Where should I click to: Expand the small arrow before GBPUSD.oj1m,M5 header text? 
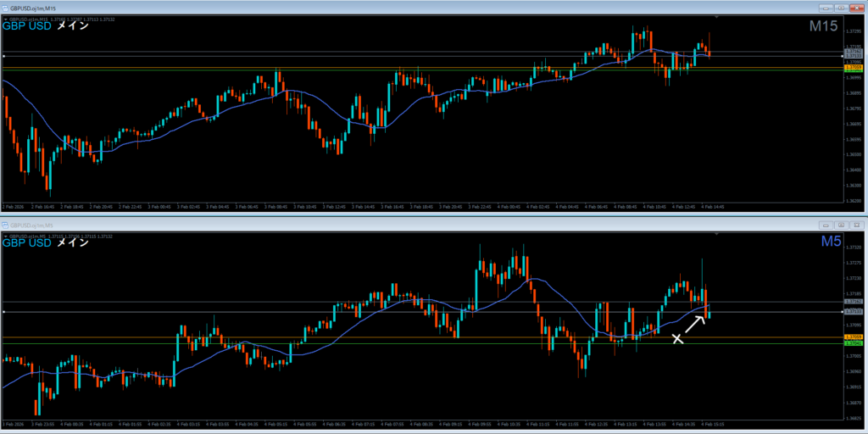pyautogui.click(x=6, y=236)
